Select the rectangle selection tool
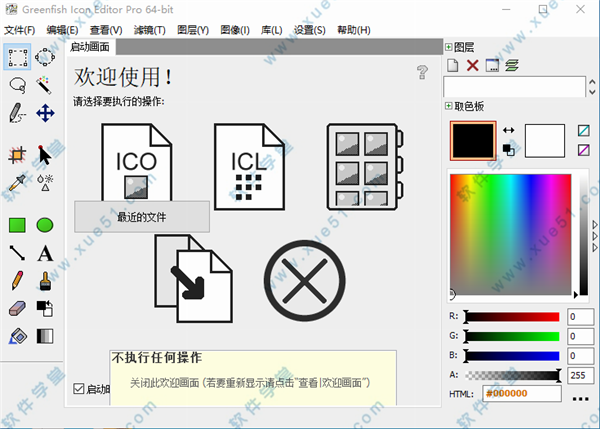 coord(17,57)
